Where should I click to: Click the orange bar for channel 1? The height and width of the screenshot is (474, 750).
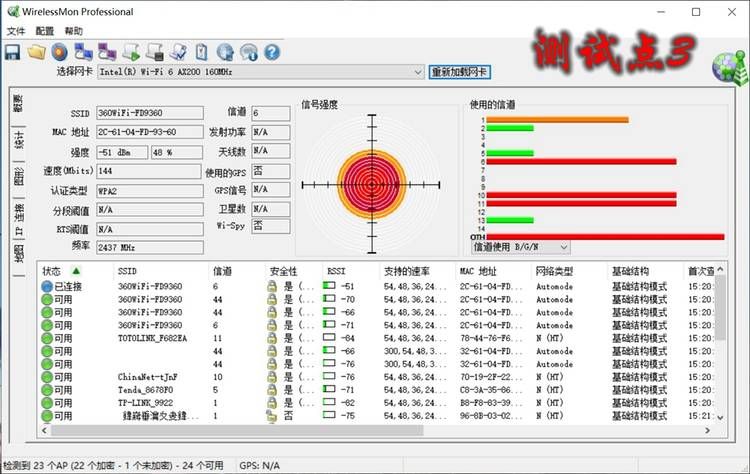coord(557,120)
